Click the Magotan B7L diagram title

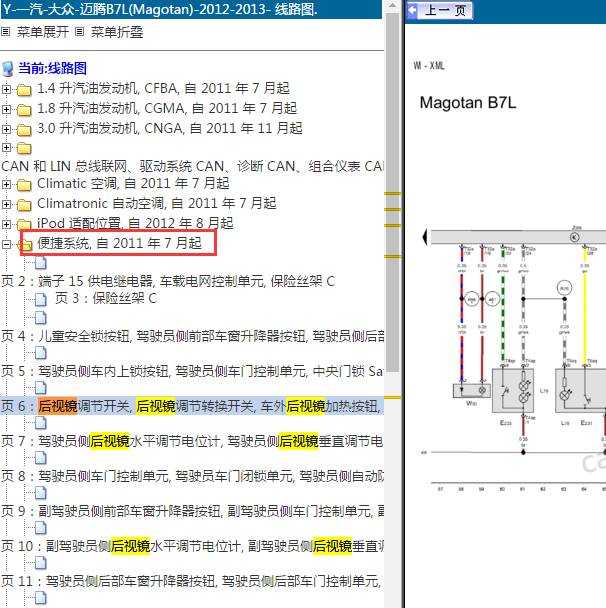468,103
